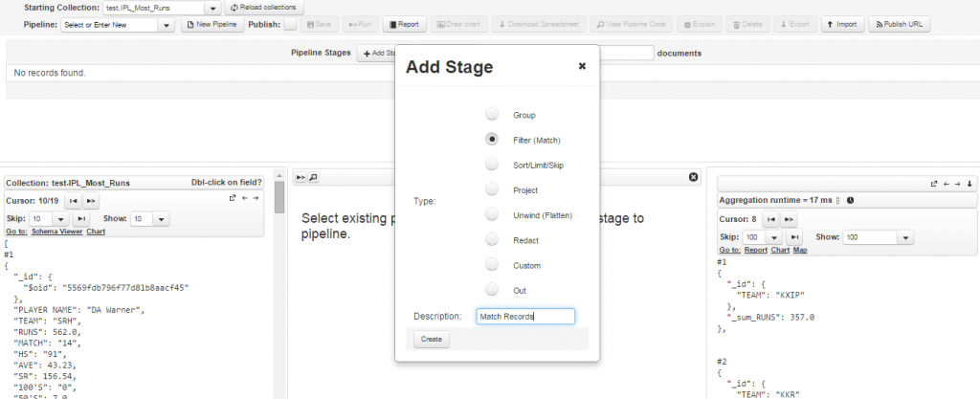Click Reload collections button

point(263,8)
